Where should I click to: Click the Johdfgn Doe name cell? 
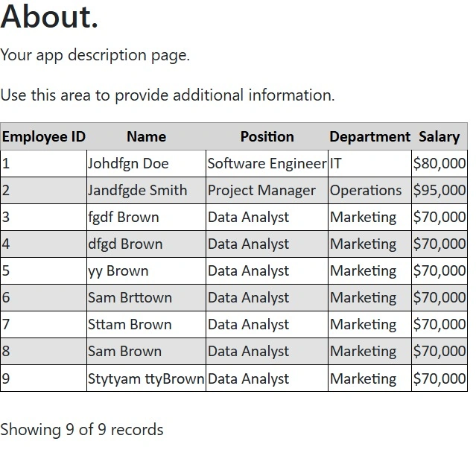coord(146,164)
